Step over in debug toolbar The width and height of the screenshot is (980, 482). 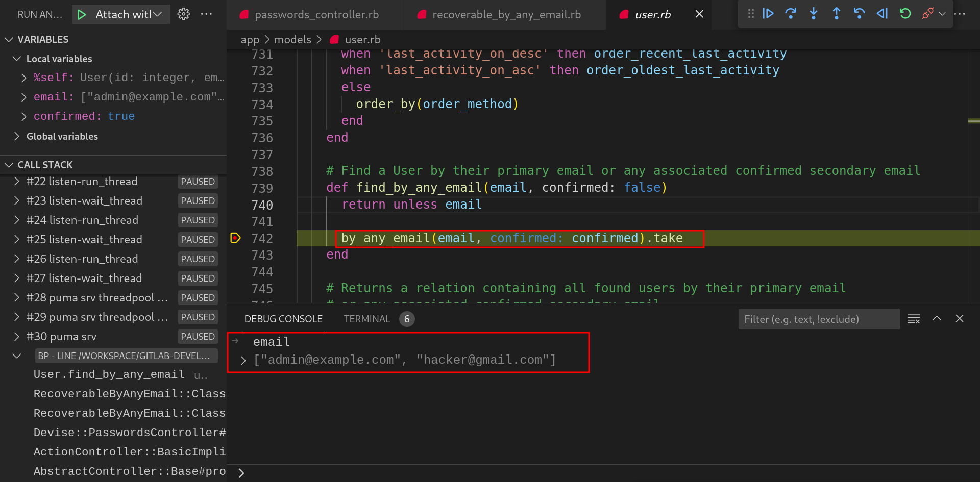point(791,14)
